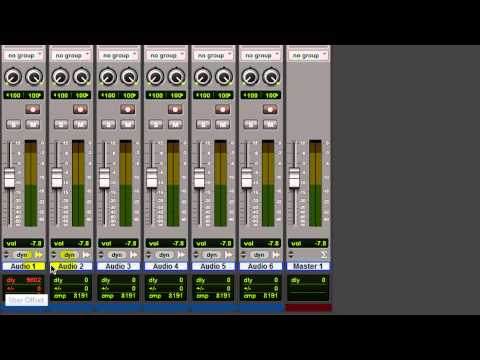The width and height of the screenshot is (480, 360).
Task: Select the Audio 5 track name
Action: (213, 266)
